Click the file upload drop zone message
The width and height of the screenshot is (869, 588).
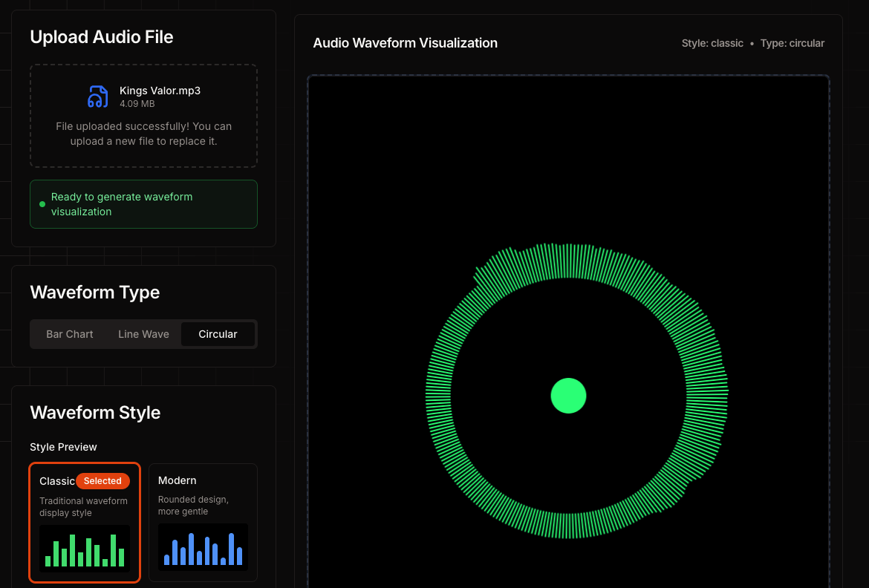pyautogui.click(x=143, y=134)
